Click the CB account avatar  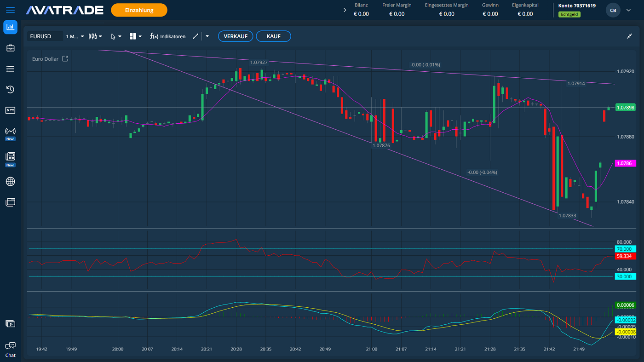click(x=613, y=10)
